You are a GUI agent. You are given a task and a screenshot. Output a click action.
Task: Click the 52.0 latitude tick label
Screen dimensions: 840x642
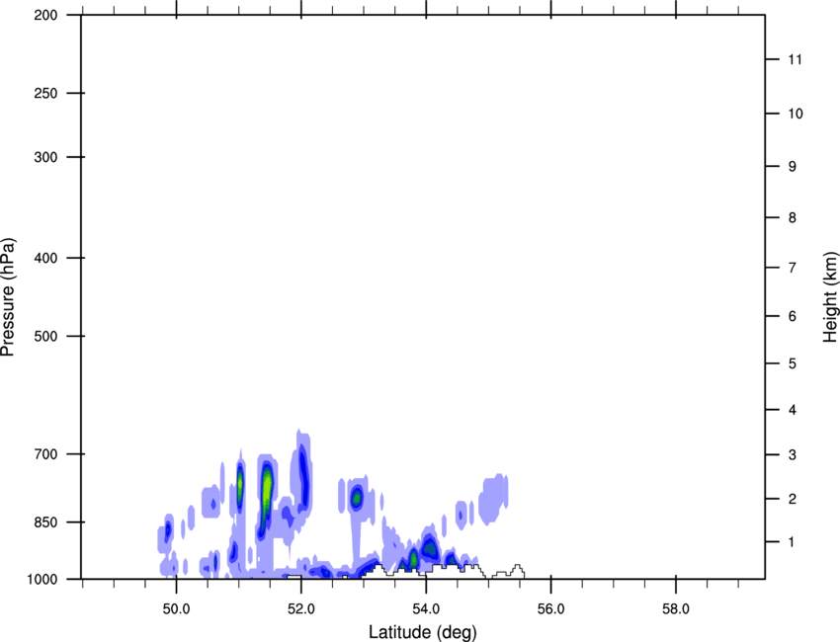pyautogui.click(x=301, y=608)
